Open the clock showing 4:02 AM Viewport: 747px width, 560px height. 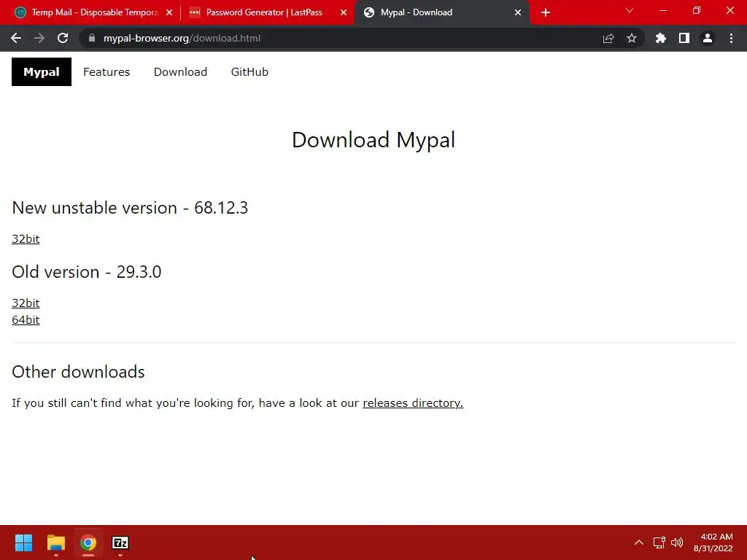pyautogui.click(x=713, y=542)
